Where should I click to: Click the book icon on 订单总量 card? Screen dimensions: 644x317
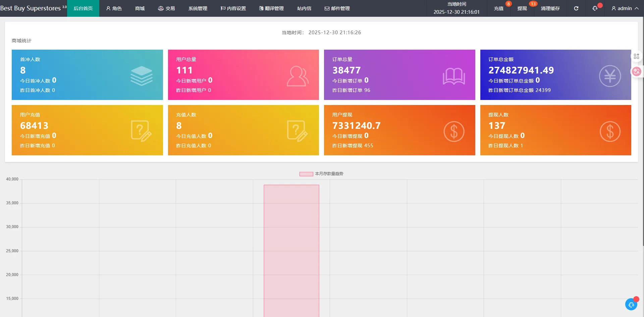[x=453, y=76]
